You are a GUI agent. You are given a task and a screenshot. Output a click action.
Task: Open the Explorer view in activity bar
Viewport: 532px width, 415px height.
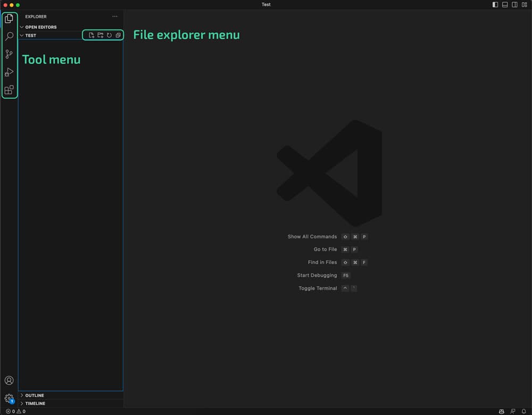tap(9, 18)
